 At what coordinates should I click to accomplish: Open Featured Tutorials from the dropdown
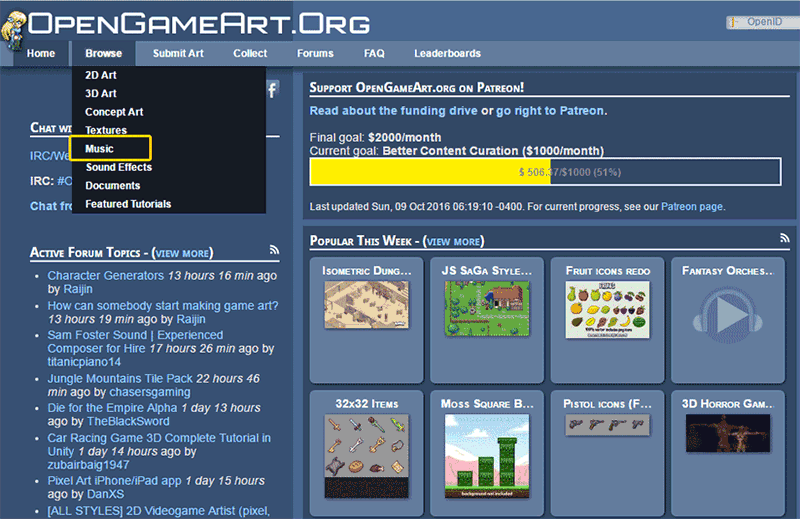[x=128, y=204]
